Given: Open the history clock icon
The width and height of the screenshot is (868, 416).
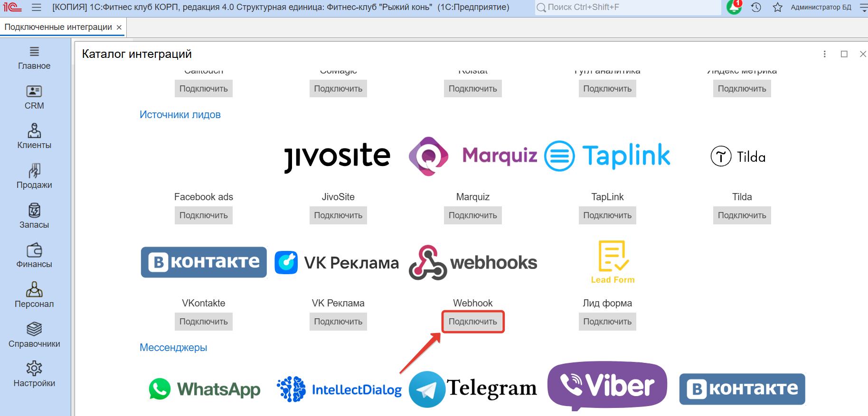Looking at the screenshot, I should coord(756,7).
